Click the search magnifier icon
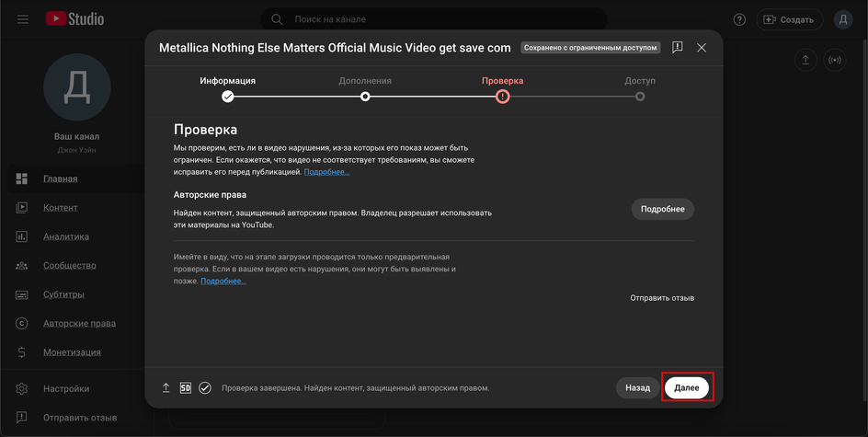The width and height of the screenshot is (868, 437). (x=278, y=19)
